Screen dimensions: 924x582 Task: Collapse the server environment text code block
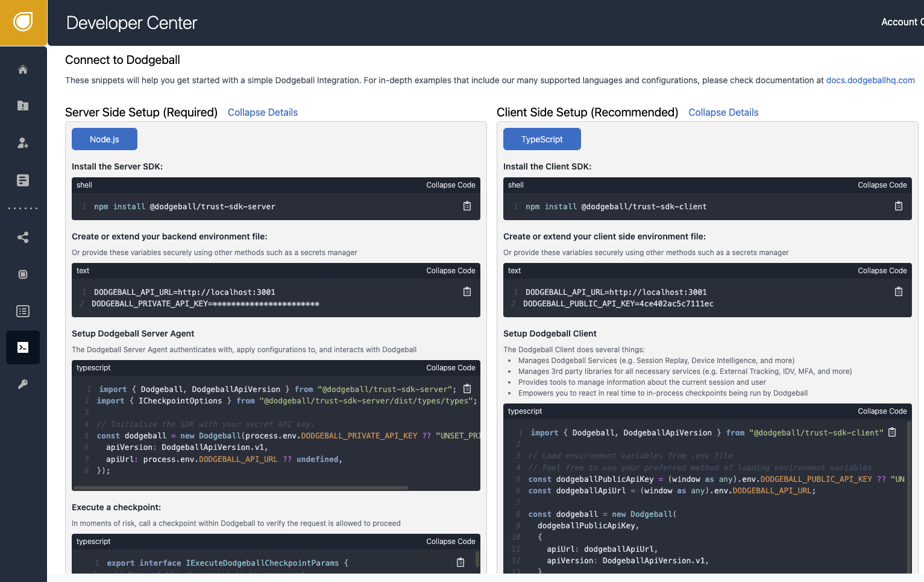[x=451, y=271]
